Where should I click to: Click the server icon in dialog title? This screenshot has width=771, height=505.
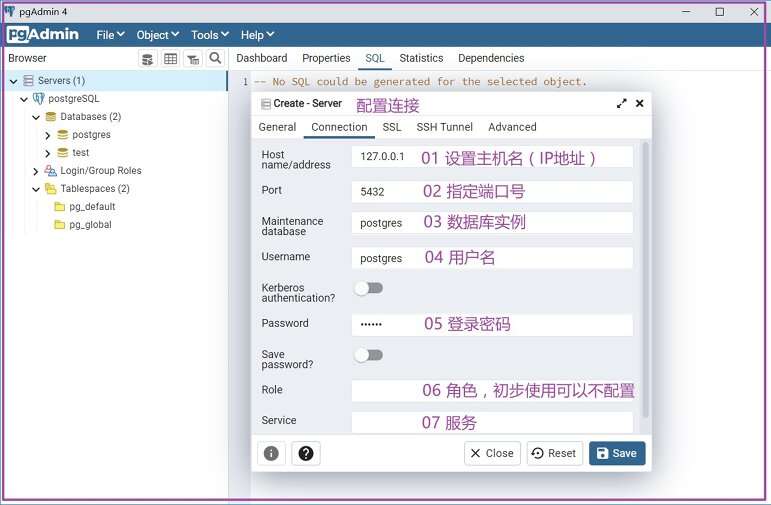(x=266, y=104)
